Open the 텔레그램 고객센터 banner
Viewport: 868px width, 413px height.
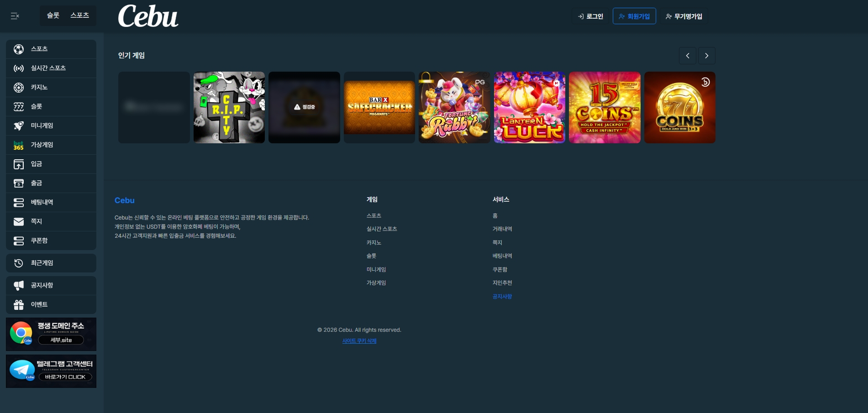[x=51, y=371]
